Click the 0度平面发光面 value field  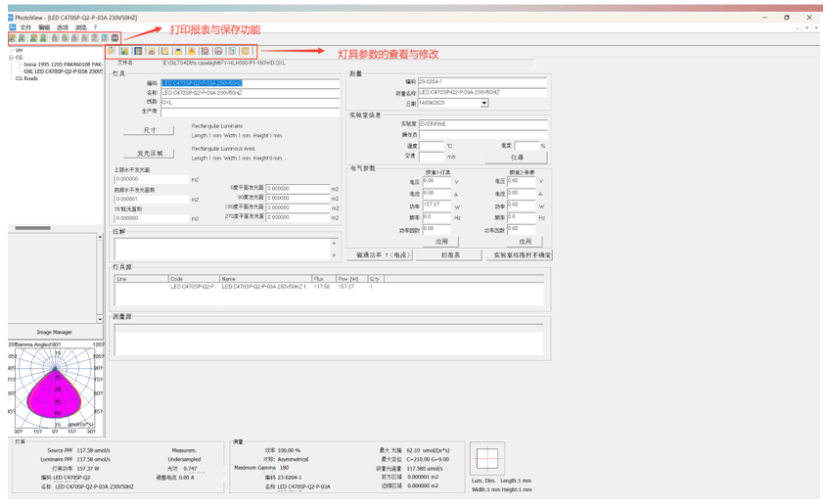(298, 188)
